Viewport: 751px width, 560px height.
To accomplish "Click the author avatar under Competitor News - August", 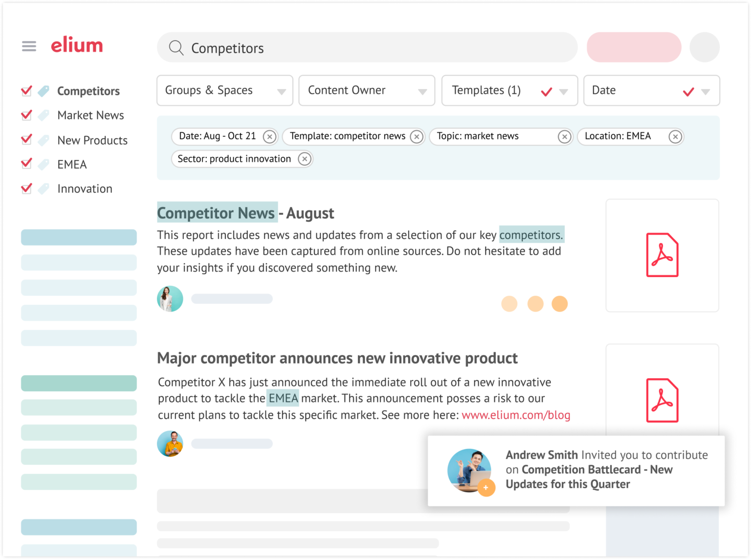I will 170,299.
